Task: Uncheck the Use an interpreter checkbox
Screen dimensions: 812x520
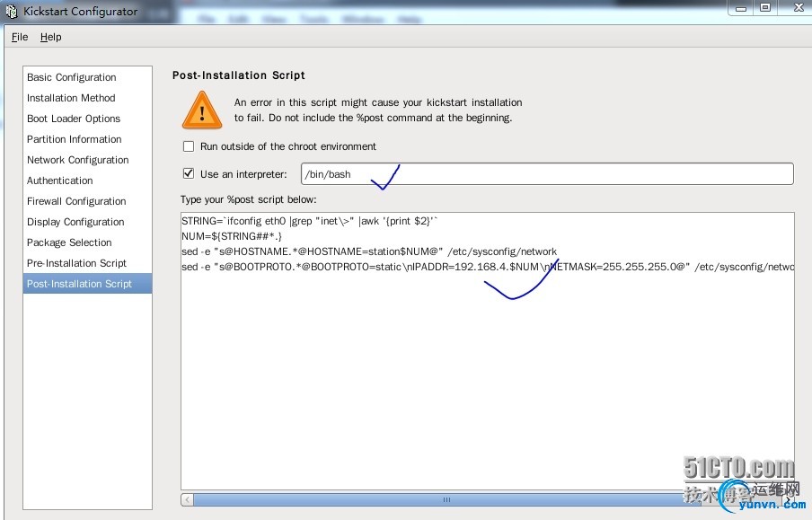Action: 189,173
